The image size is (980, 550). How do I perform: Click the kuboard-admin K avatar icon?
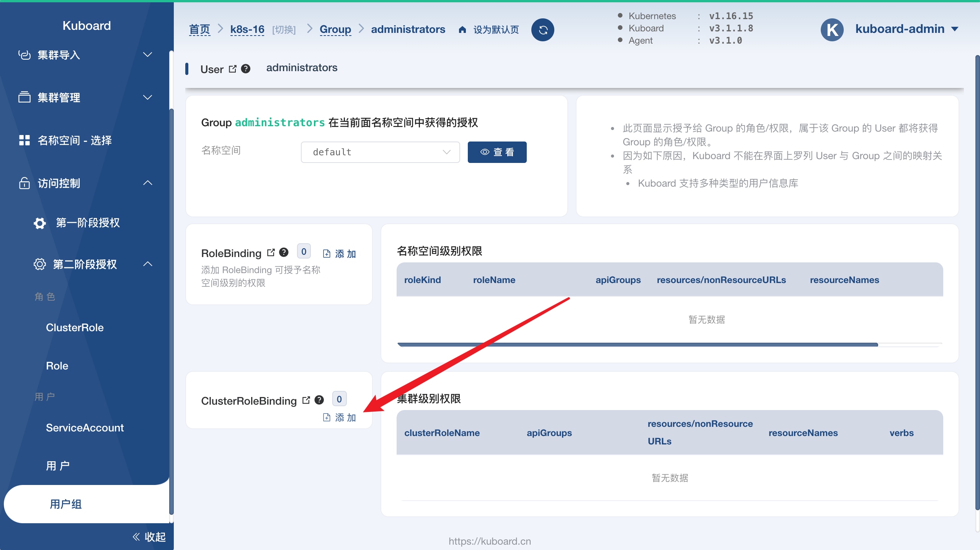click(x=832, y=29)
